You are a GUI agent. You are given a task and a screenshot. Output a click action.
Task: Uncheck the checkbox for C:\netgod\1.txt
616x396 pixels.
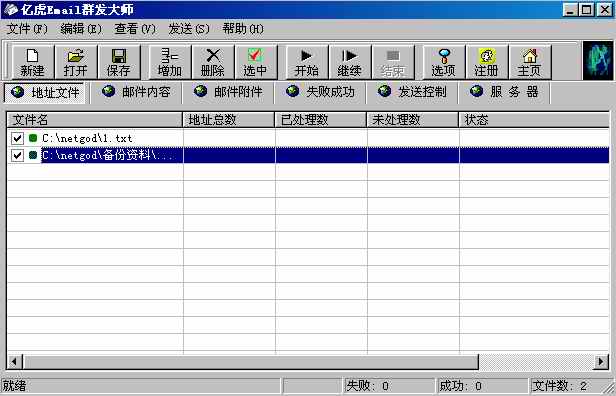tap(17, 138)
